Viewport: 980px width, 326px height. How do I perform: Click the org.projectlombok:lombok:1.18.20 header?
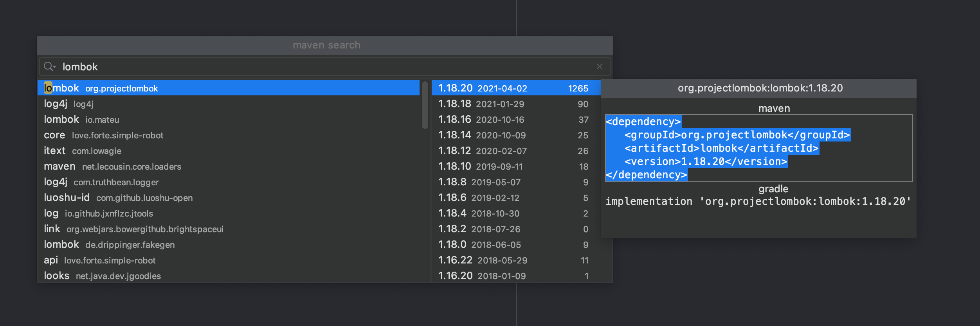758,88
